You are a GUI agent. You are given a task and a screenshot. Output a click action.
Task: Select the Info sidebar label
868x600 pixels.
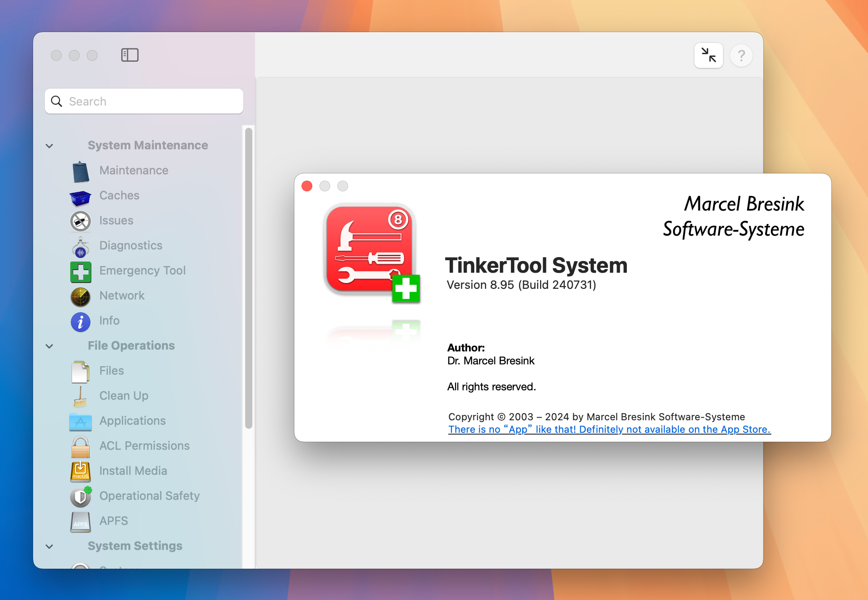coord(109,321)
